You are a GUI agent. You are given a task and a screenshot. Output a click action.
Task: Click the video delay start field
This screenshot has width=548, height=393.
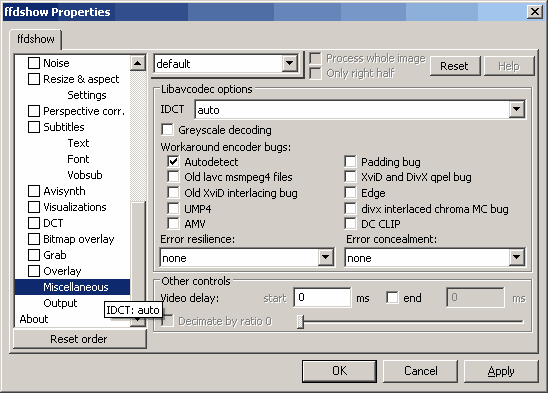[x=322, y=298]
